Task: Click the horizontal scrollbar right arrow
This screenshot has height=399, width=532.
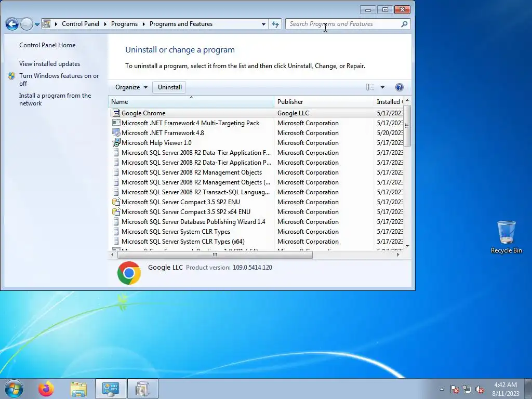Action: click(x=398, y=255)
